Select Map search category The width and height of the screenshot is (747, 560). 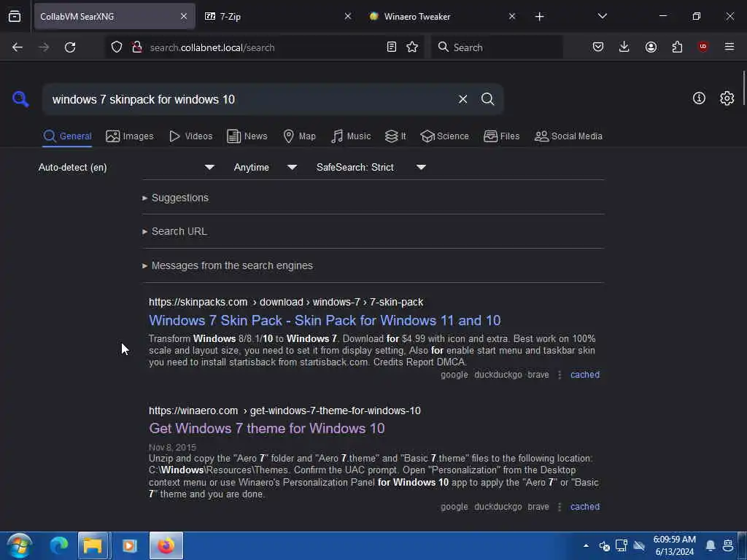click(x=300, y=136)
